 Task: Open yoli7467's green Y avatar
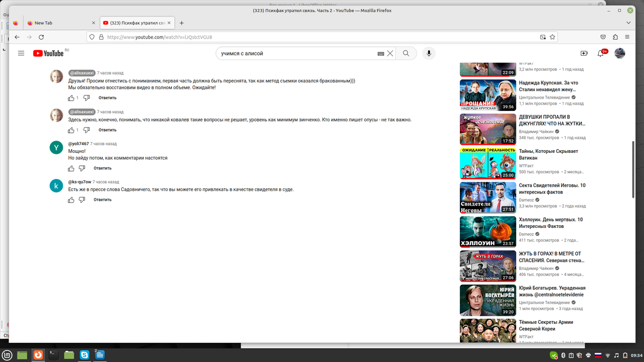click(x=56, y=147)
